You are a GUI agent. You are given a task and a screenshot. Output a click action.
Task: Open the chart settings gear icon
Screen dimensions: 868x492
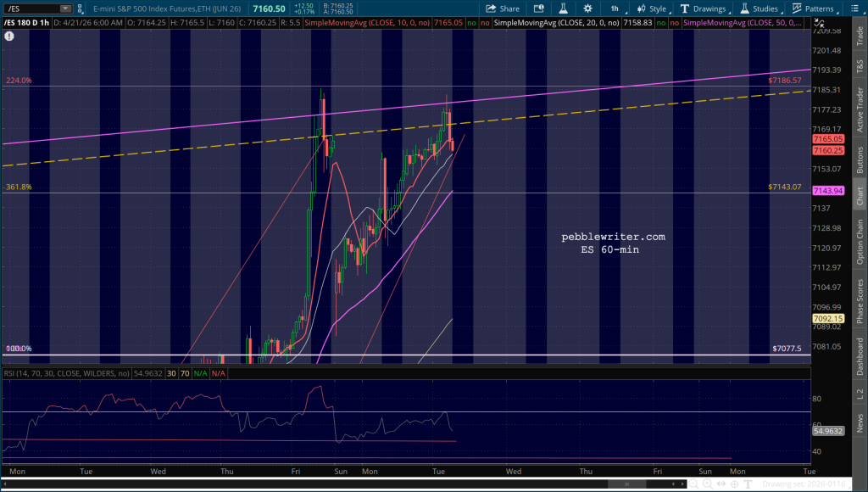coord(587,8)
